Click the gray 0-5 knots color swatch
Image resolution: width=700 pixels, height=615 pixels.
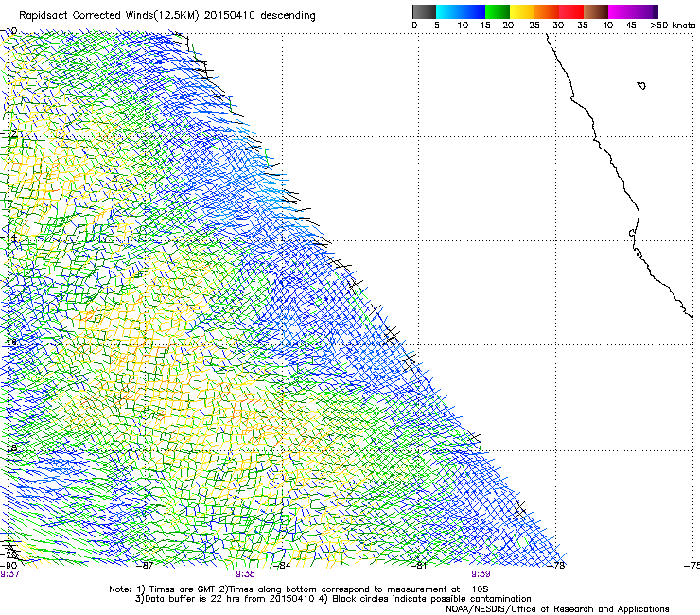pos(424,11)
